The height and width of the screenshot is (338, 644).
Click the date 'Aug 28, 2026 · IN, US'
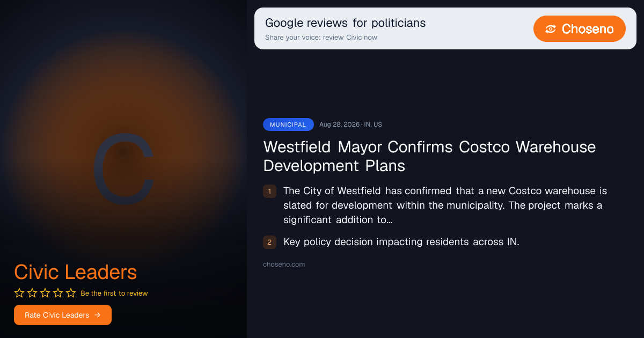(350, 124)
